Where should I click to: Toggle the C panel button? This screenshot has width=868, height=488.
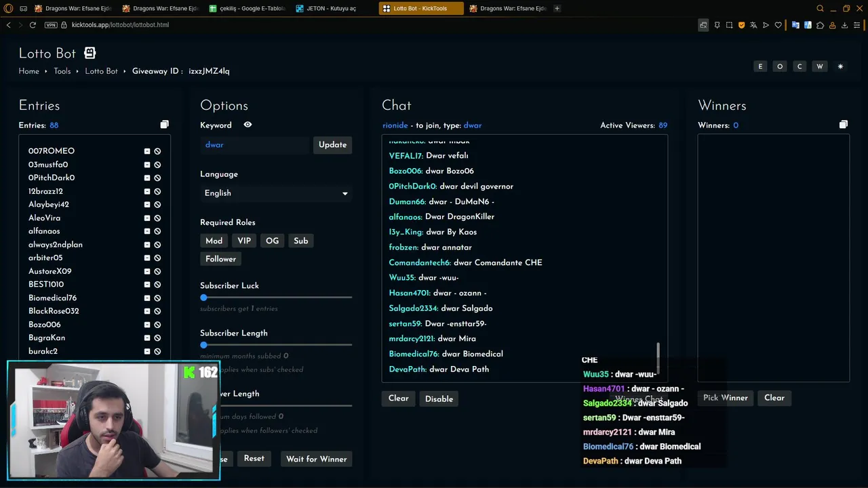click(x=800, y=66)
